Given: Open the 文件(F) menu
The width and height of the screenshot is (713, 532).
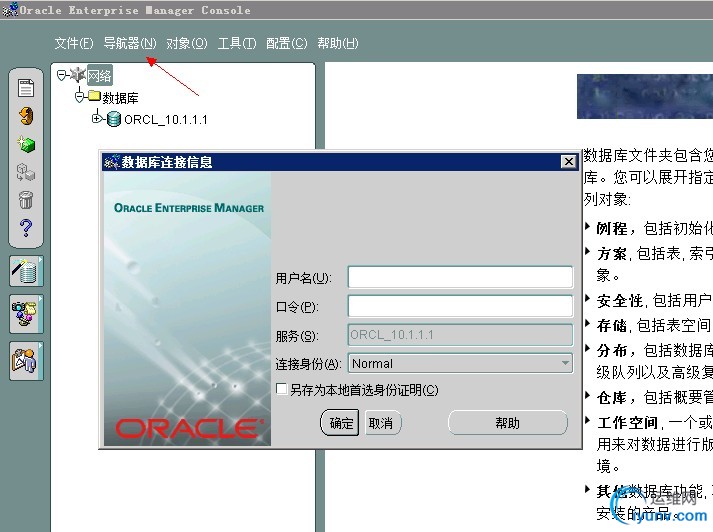Looking at the screenshot, I should click(x=74, y=43).
